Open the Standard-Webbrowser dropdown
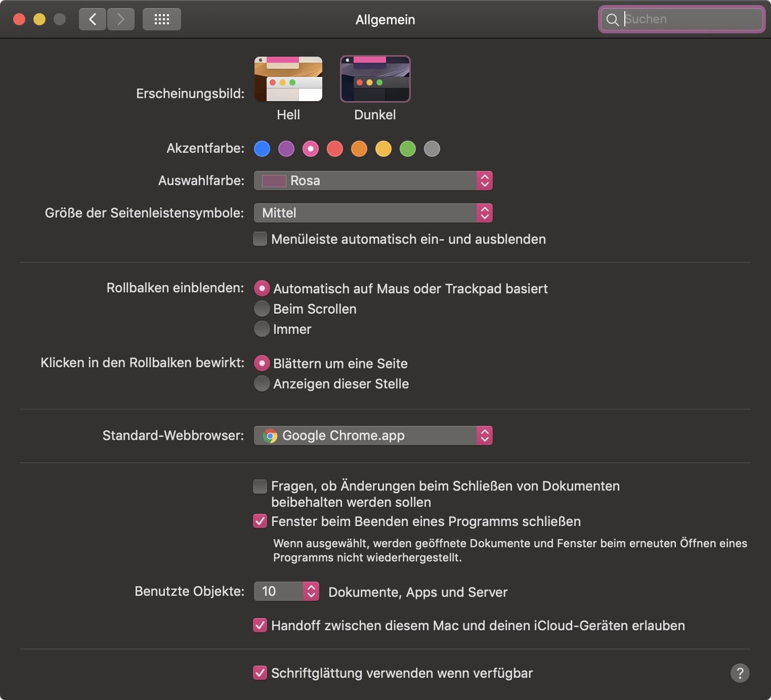Image resolution: width=771 pixels, height=700 pixels. (373, 435)
